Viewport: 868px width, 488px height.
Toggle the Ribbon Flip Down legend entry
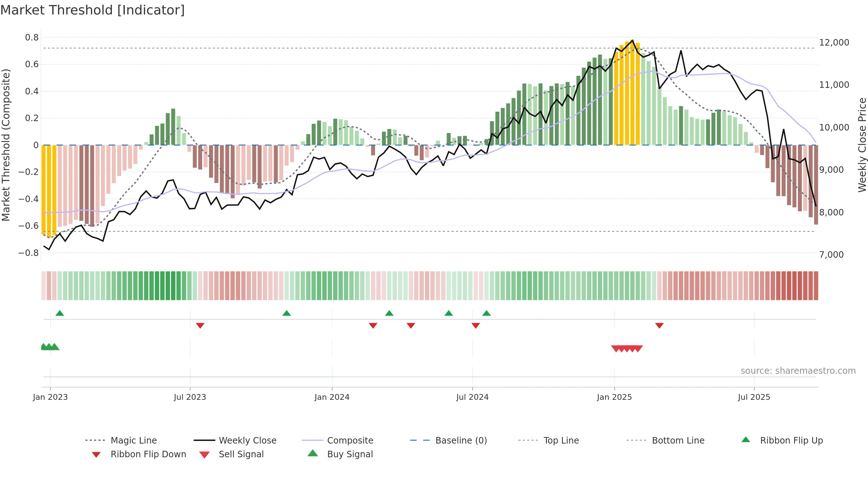pos(139,454)
